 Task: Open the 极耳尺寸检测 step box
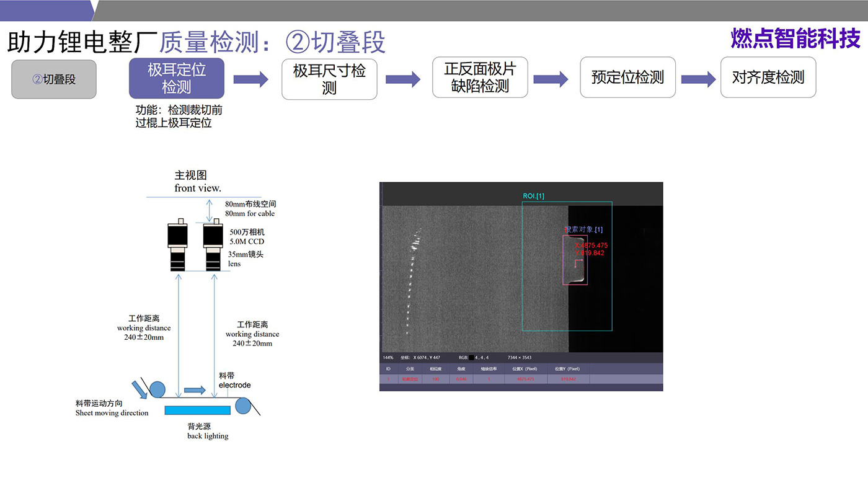[329, 79]
